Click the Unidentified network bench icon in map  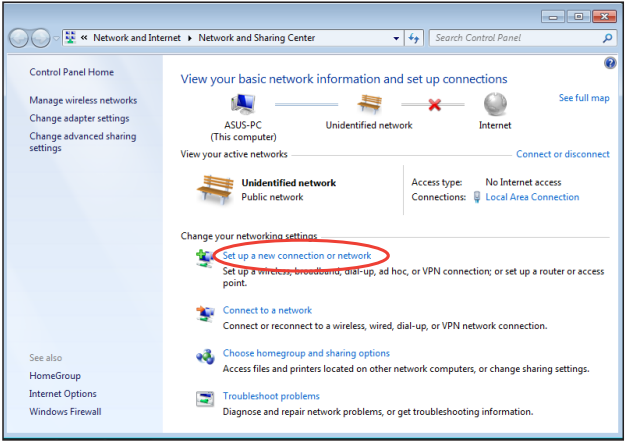[x=369, y=104]
